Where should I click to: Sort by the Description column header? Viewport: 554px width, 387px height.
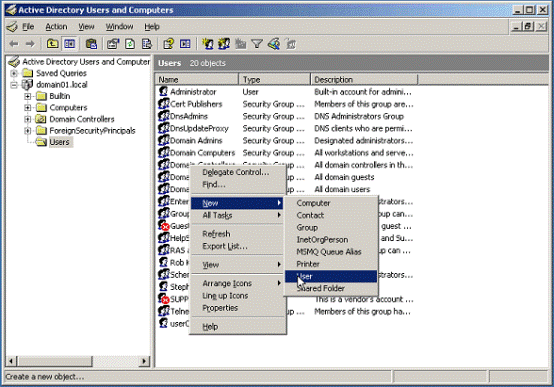click(364, 80)
